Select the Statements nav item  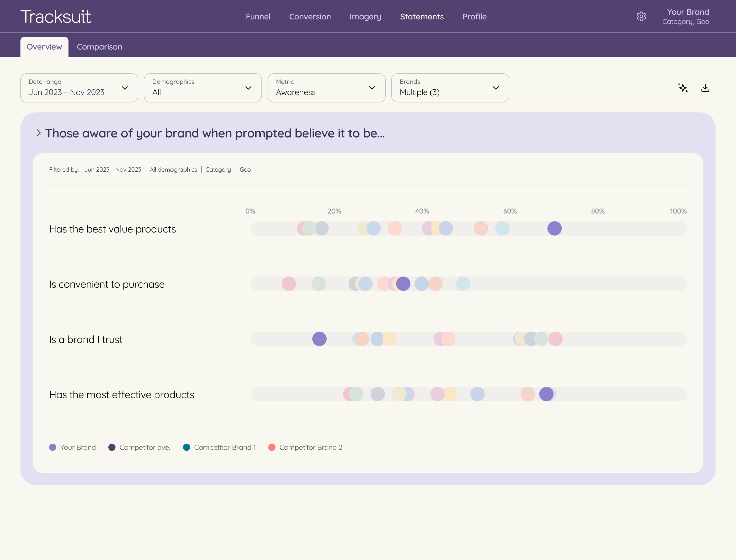coord(422,17)
